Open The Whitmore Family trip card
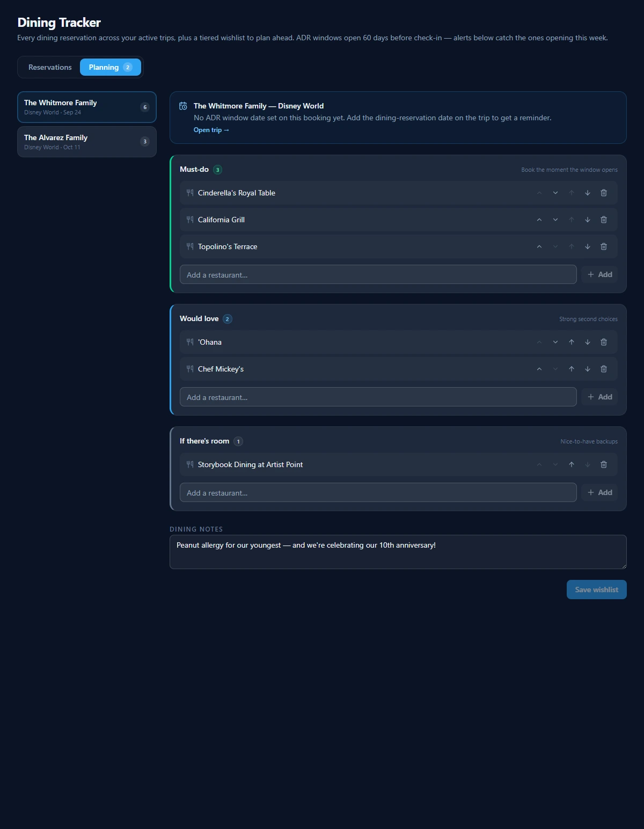Image resolution: width=644 pixels, height=829 pixels. click(x=87, y=107)
